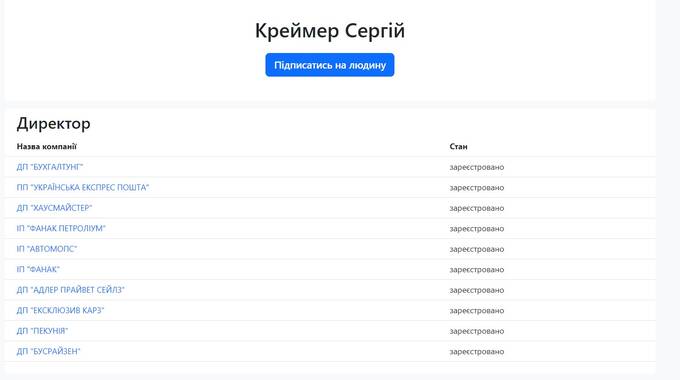Open ДП "БУСРАЙЗЕН" company link
This screenshot has width=680, height=380.
coord(49,351)
